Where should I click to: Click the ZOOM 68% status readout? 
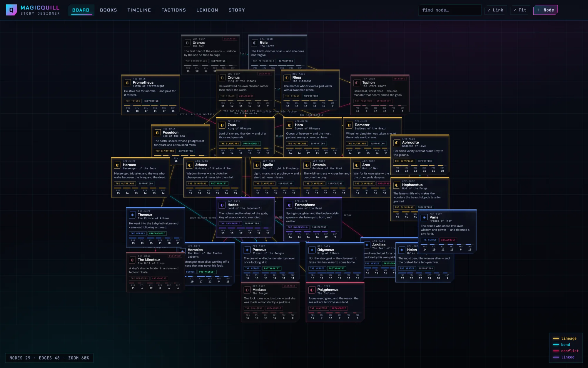tap(78, 358)
